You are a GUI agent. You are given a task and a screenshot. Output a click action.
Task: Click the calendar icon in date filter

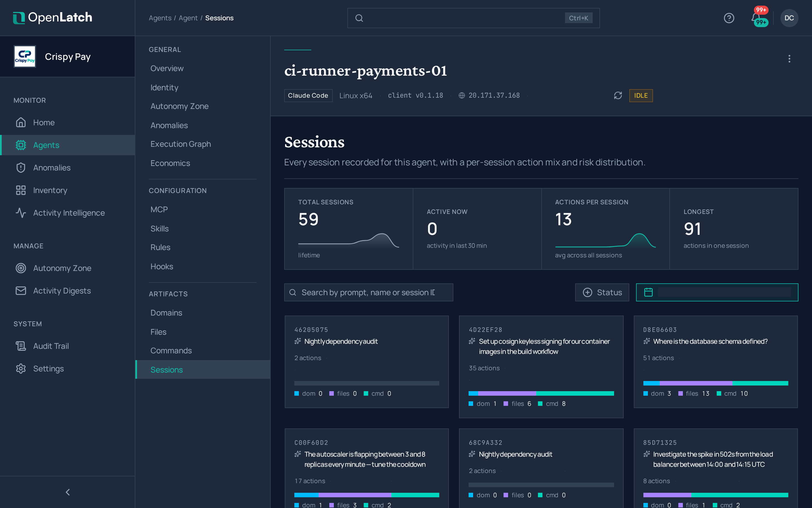648,292
